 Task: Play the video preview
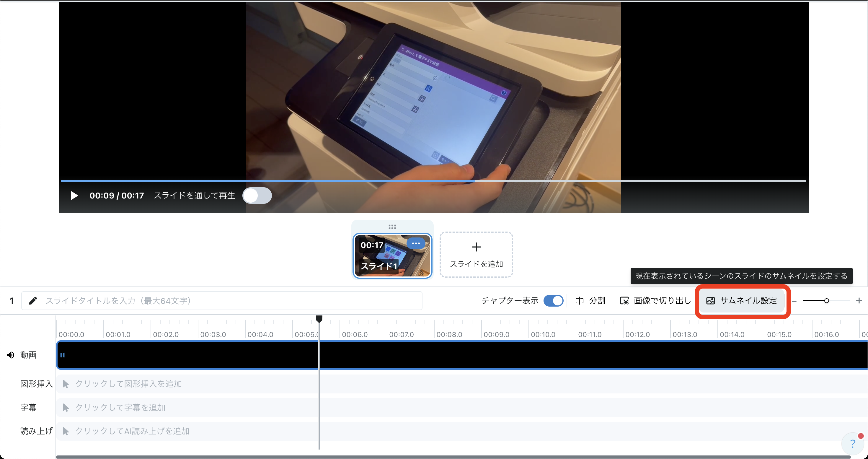[74, 196]
